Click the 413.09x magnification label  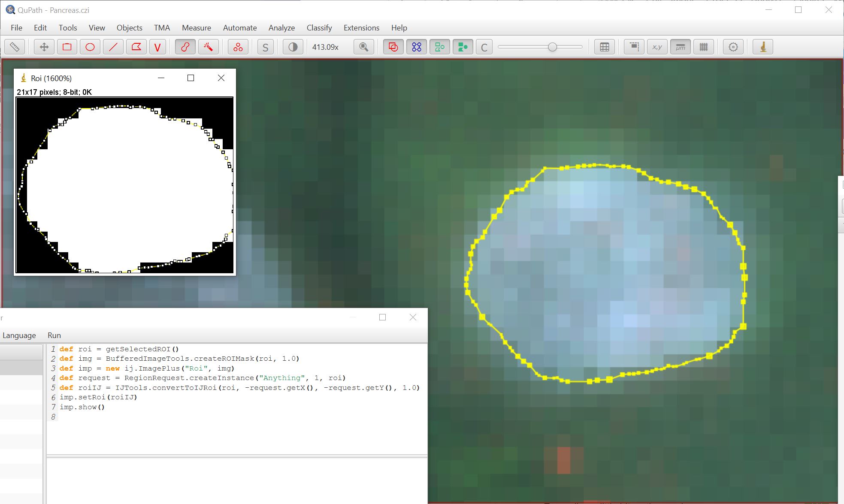click(325, 47)
